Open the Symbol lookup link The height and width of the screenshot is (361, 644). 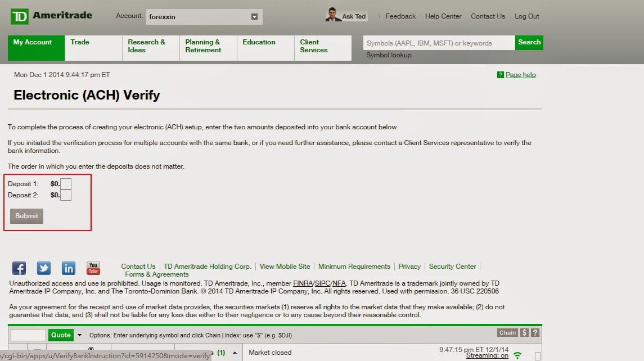(x=389, y=55)
